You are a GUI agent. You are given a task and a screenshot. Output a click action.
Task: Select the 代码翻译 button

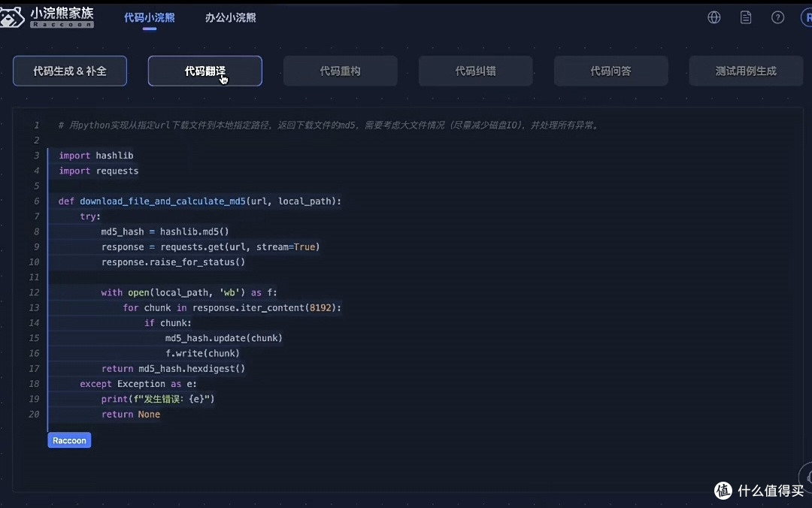pos(205,71)
